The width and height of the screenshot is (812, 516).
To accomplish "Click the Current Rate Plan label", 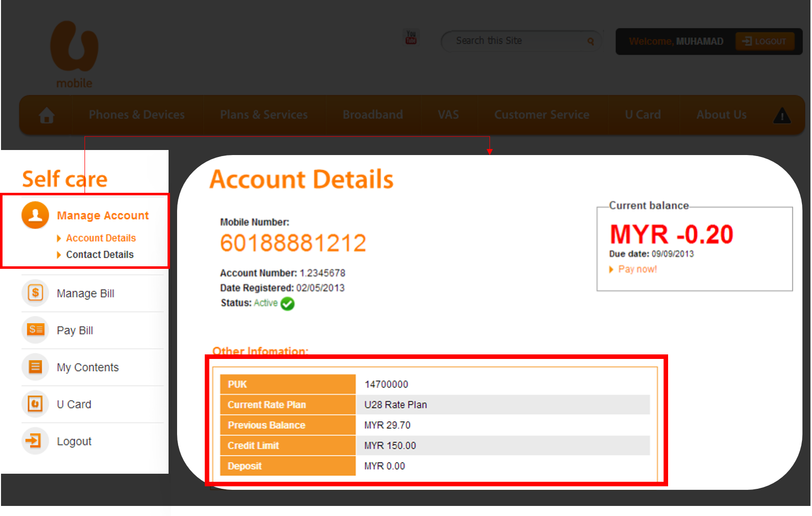I will click(x=288, y=405).
